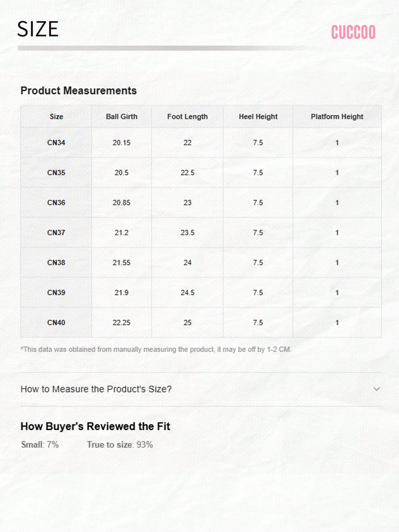Click the Platform Height column header
The width and height of the screenshot is (399, 532).
pyautogui.click(x=337, y=117)
